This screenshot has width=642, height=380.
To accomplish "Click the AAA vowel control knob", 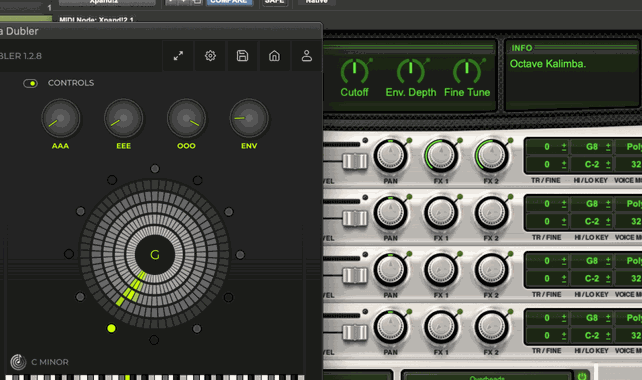I will click(61, 119).
